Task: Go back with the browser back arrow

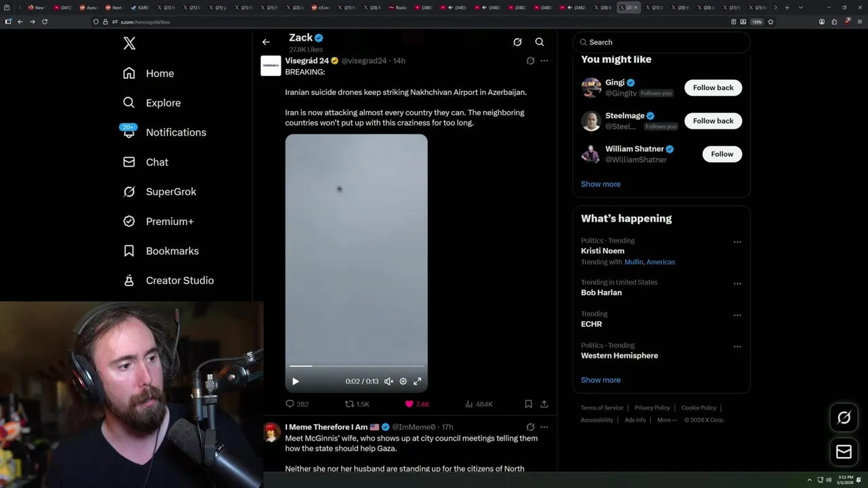Action: point(20,22)
